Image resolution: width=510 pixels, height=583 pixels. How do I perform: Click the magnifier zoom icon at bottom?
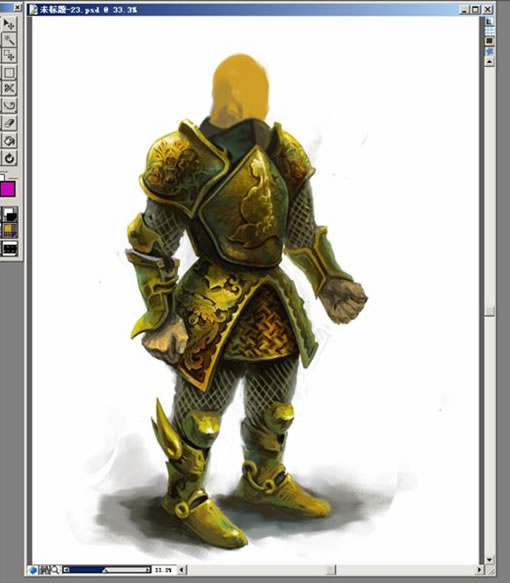[55, 570]
